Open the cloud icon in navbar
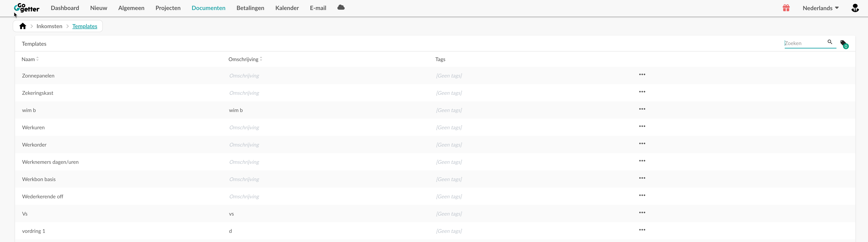The width and height of the screenshot is (868, 242). 341,7
